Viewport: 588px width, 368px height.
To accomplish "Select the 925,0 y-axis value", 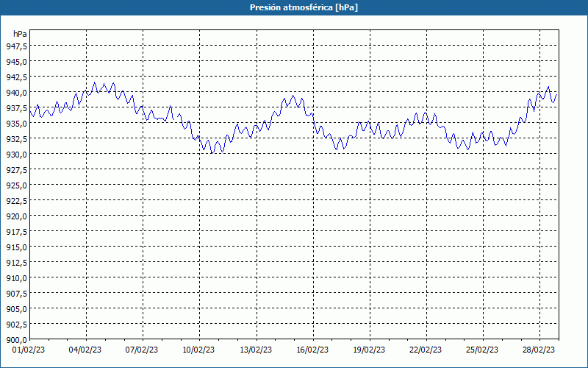I will [16, 185].
